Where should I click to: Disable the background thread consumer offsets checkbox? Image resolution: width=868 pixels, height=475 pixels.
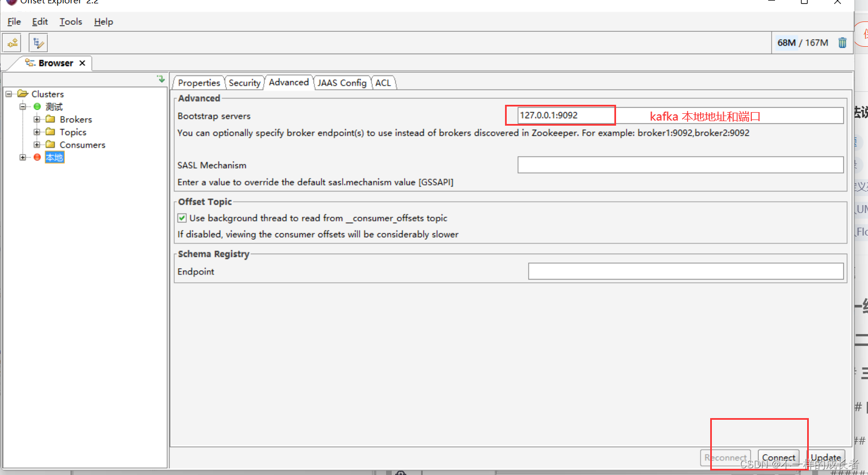[x=181, y=217]
